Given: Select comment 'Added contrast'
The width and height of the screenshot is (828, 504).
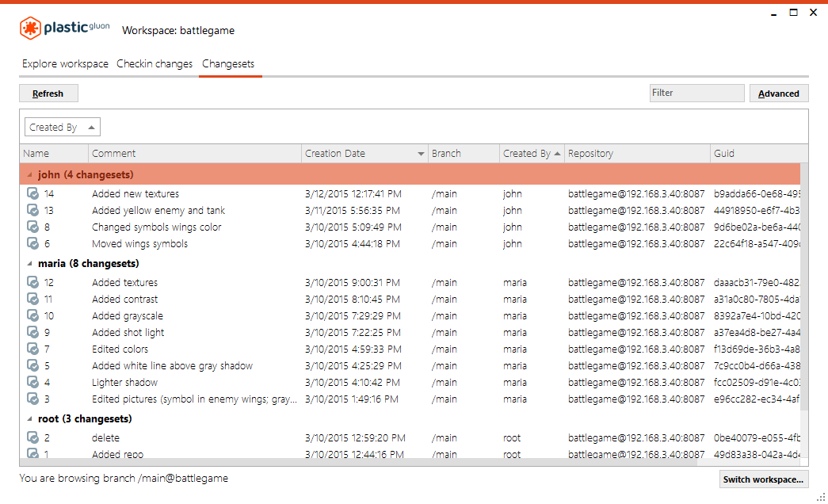Looking at the screenshot, I should 124,299.
